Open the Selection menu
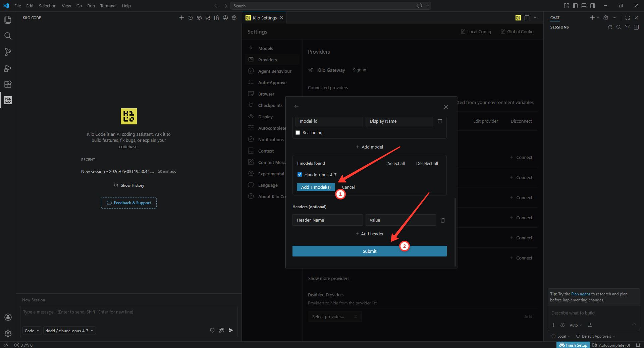The height and width of the screenshot is (348, 644). coord(48,6)
